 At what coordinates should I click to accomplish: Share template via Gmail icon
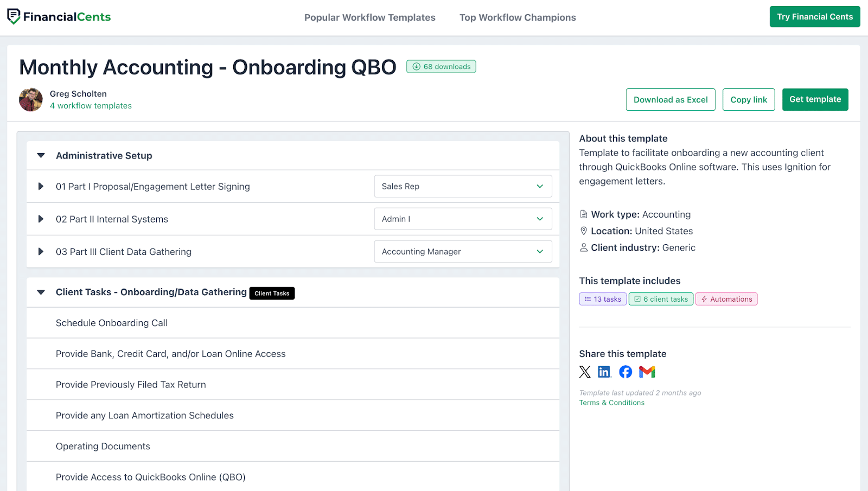647,372
